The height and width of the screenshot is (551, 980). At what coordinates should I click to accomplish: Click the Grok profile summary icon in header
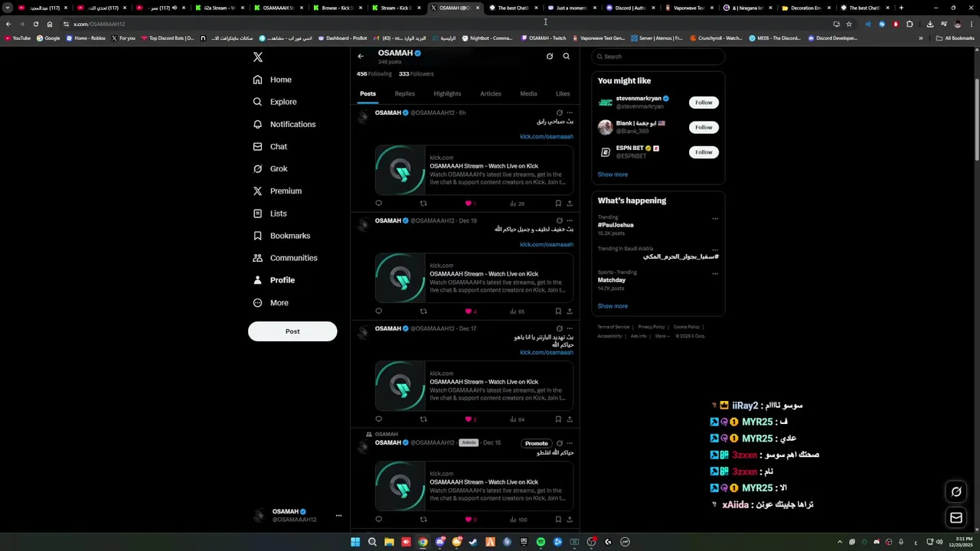pyautogui.click(x=550, y=56)
